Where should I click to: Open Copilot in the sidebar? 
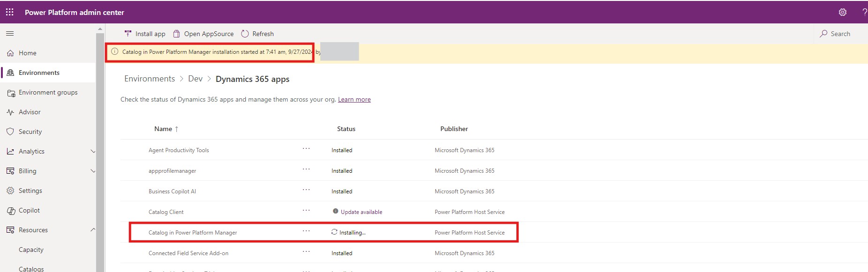pyautogui.click(x=29, y=211)
